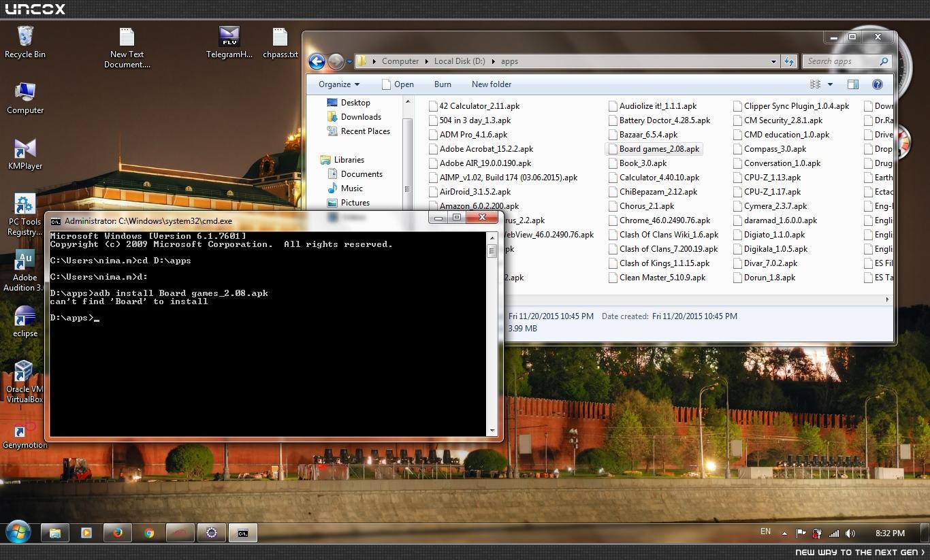Screen dimensions: 930x560
Task: Create a New folder in Explorer
Action: (492, 84)
